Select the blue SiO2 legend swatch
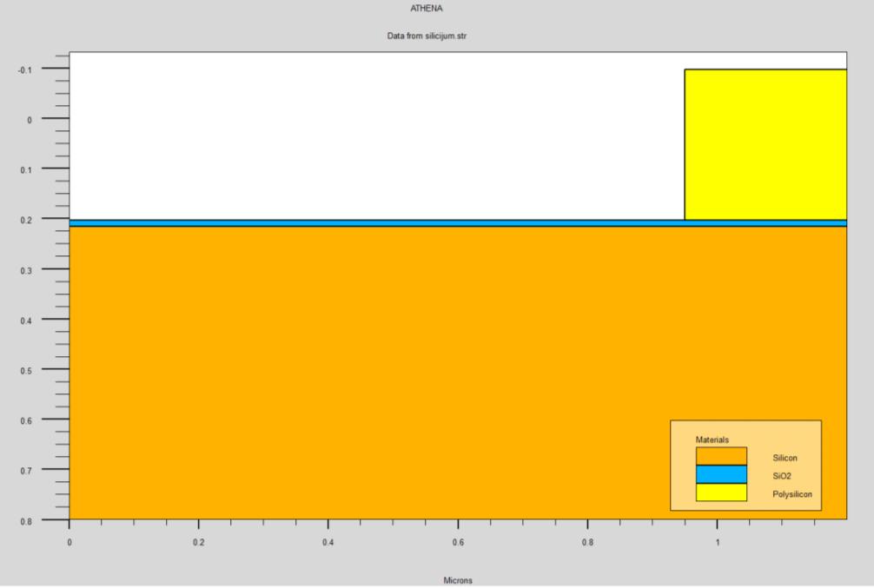Screen dimensions: 874x588 click(721, 474)
